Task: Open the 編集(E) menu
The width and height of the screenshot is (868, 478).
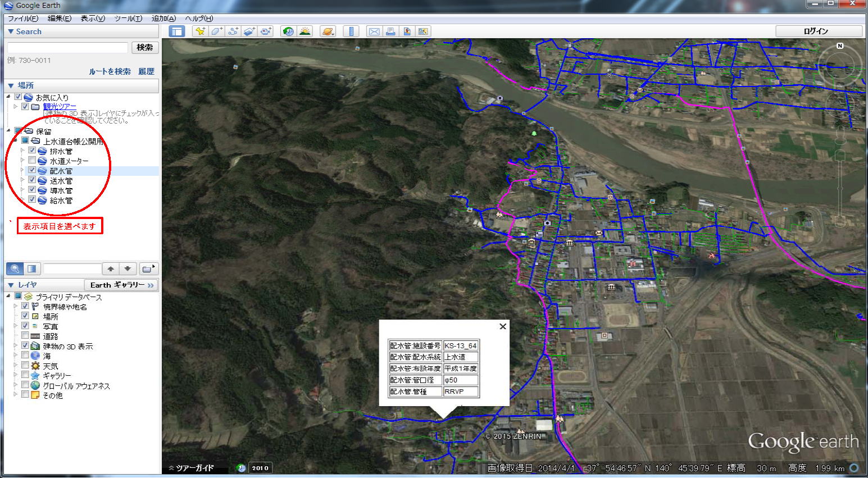Action: pyautogui.click(x=60, y=19)
